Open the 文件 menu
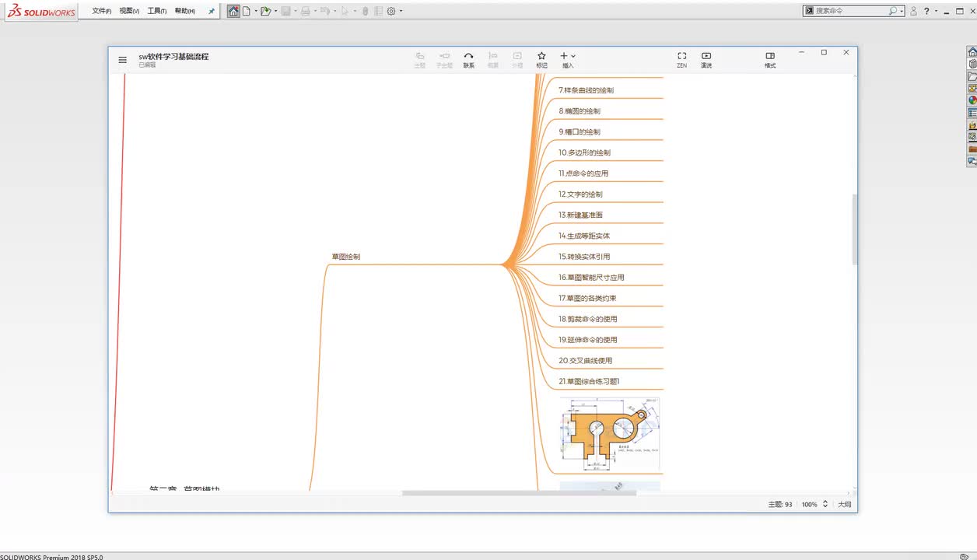 click(101, 11)
